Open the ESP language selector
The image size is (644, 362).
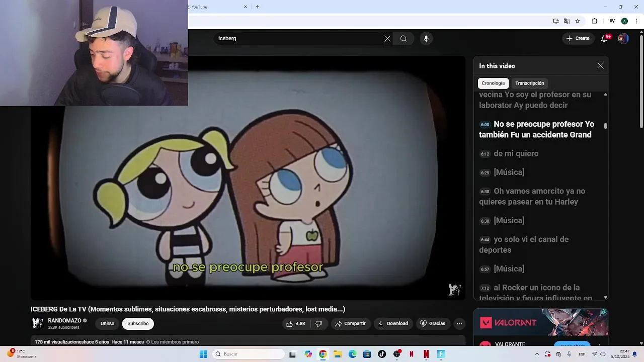tap(582, 354)
